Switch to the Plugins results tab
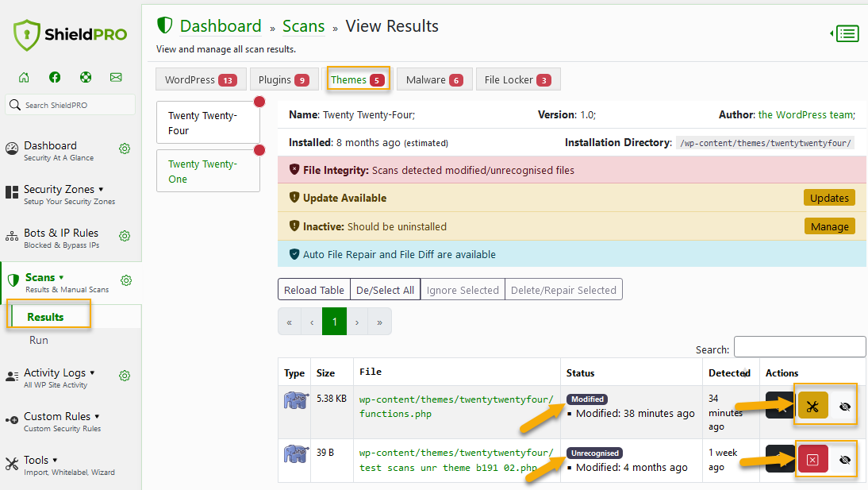 (284, 80)
